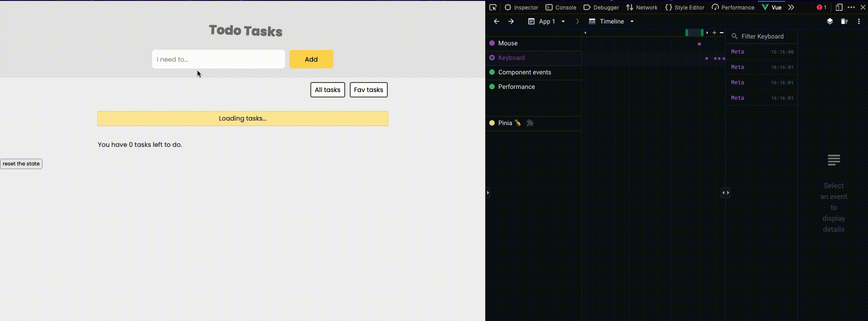Click the yellow Add button
The height and width of the screenshot is (321, 868).
[311, 59]
